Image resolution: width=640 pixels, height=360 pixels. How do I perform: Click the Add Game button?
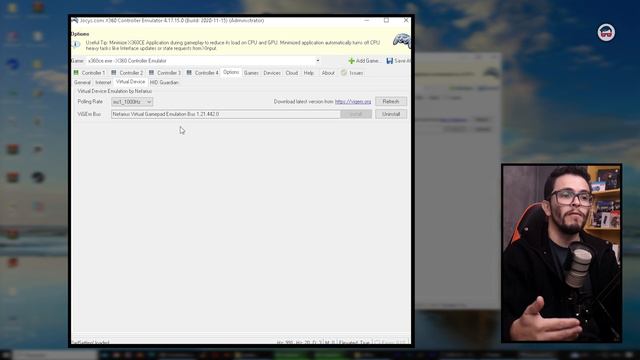[x=363, y=60]
